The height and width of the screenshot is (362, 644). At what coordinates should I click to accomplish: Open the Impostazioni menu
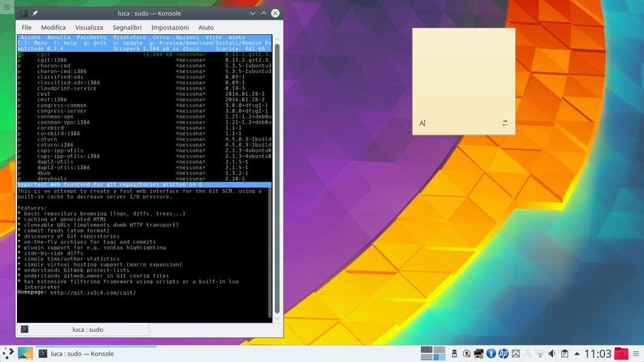point(170,28)
